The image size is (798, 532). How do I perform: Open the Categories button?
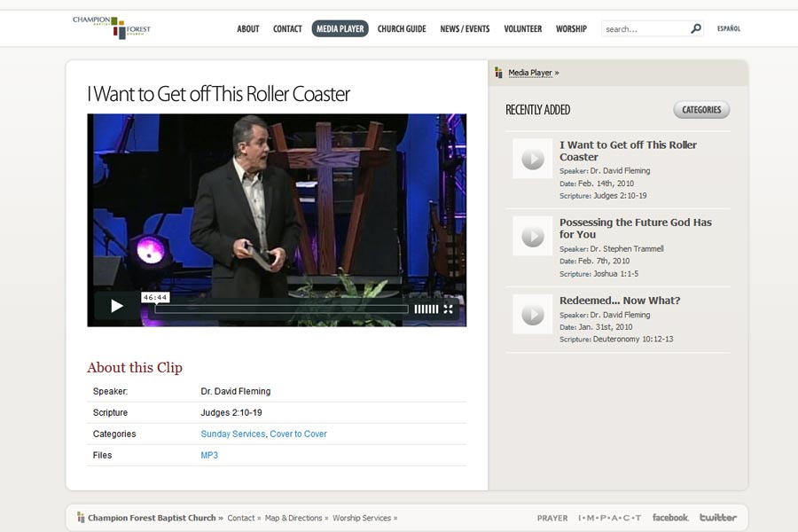[701, 110]
